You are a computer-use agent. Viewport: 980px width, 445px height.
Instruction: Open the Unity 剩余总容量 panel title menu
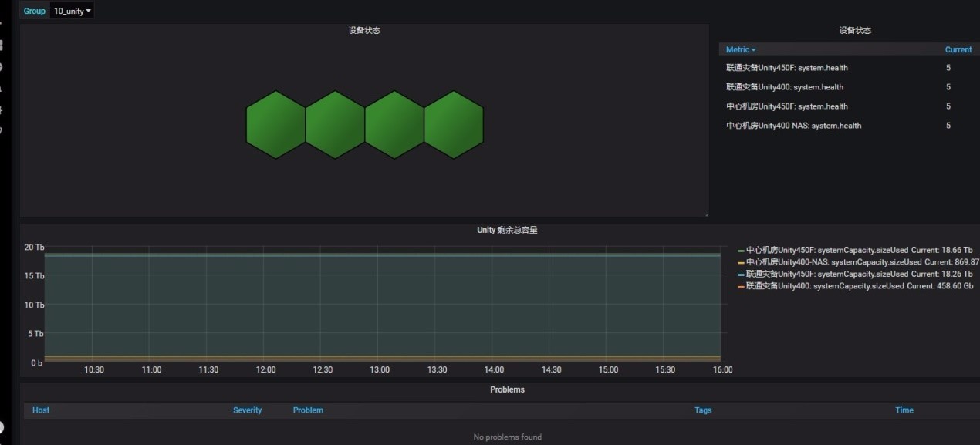(507, 230)
